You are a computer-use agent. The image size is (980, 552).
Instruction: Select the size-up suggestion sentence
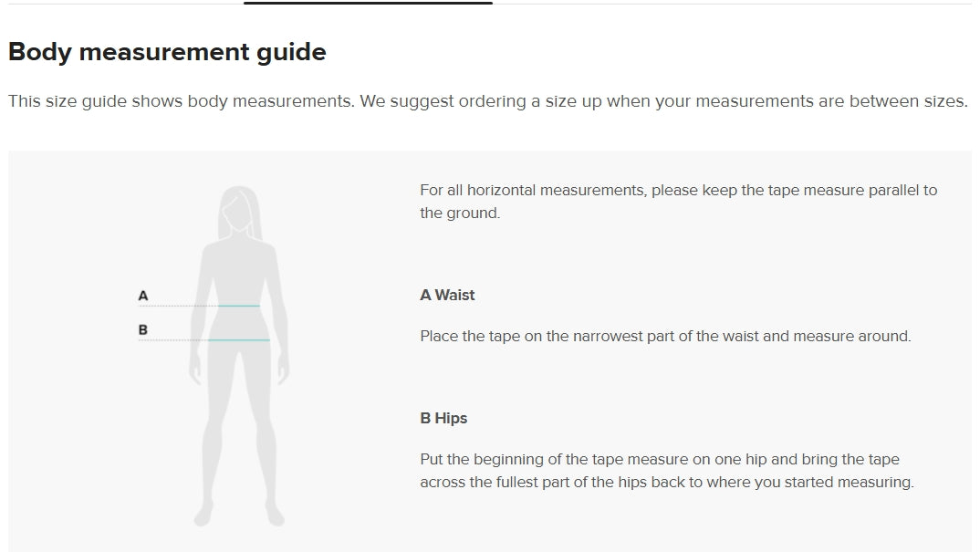pyautogui.click(x=663, y=101)
